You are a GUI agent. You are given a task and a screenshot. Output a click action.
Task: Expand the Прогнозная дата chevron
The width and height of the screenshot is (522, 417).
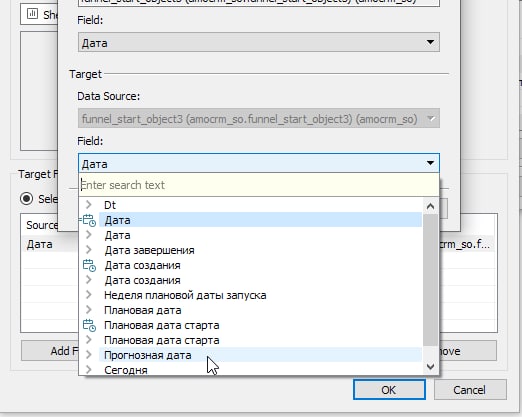click(x=89, y=355)
